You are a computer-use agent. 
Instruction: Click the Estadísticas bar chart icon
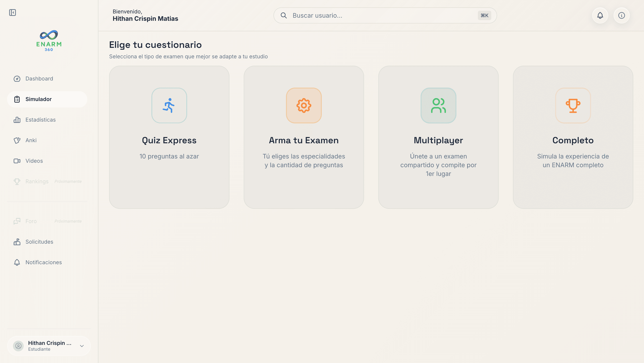pyautogui.click(x=17, y=120)
